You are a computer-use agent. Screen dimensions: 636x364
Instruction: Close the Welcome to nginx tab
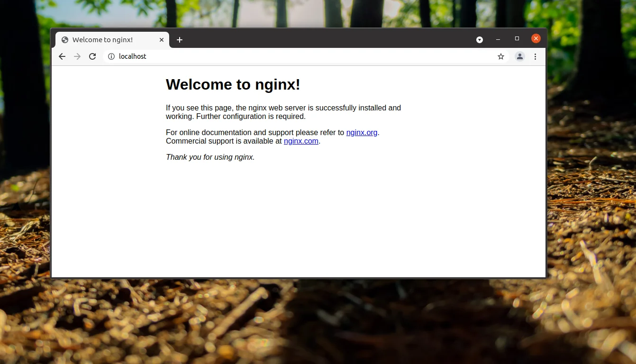161,40
